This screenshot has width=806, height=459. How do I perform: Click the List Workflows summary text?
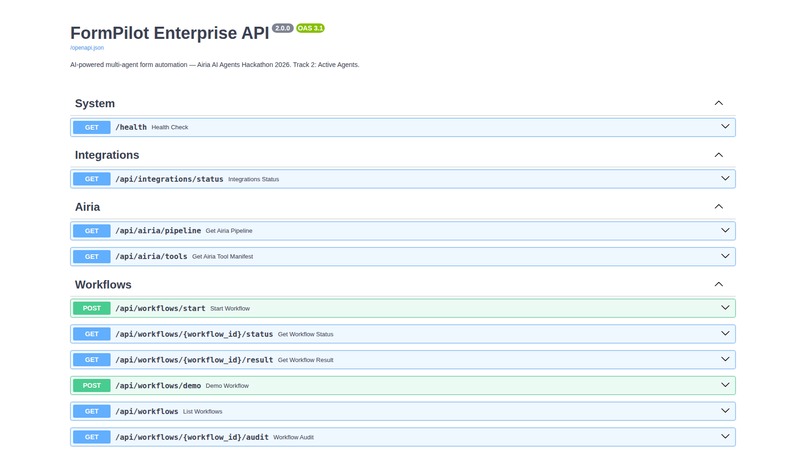(203, 411)
